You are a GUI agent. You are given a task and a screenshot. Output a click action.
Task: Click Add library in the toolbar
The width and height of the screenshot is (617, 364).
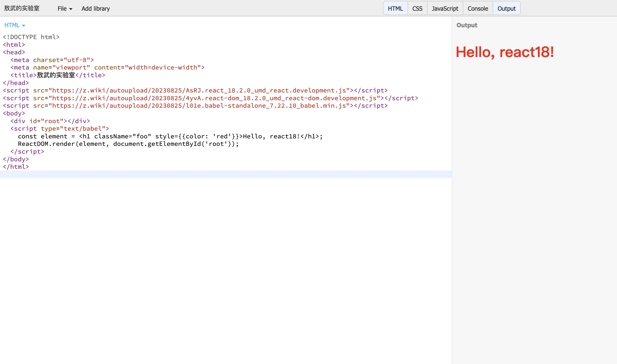click(x=96, y=9)
